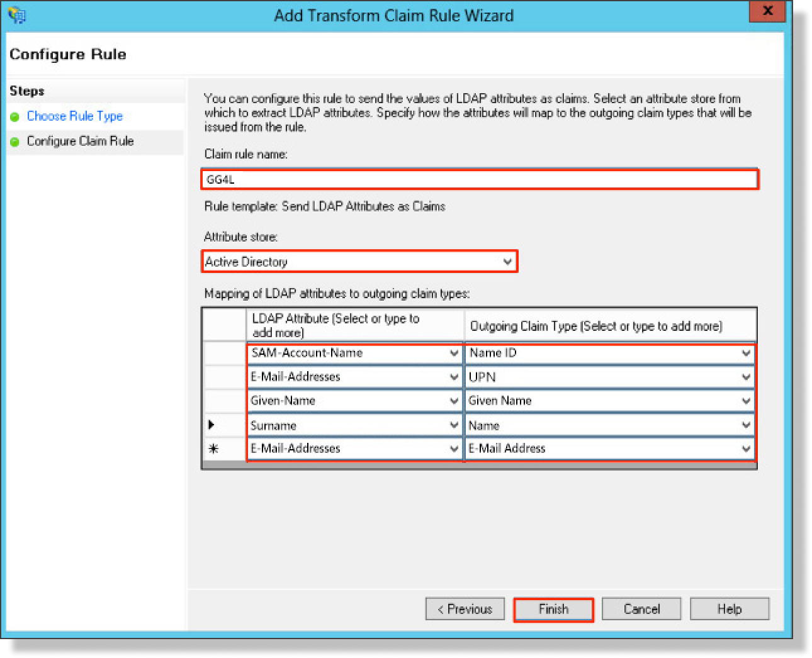The width and height of the screenshot is (812, 658).
Task: Expand the Attribute store dropdown
Action: click(x=507, y=262)
